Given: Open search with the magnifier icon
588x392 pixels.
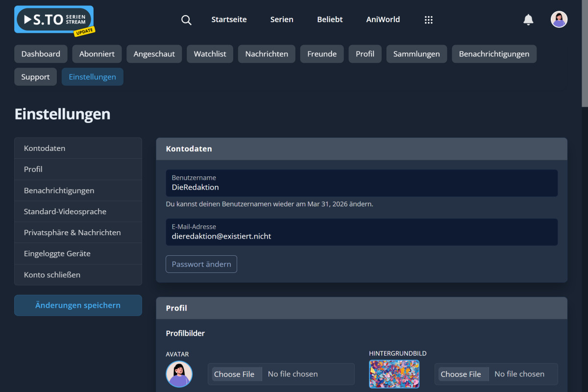Looking at the screenshot, I should (x=186, y=20).
